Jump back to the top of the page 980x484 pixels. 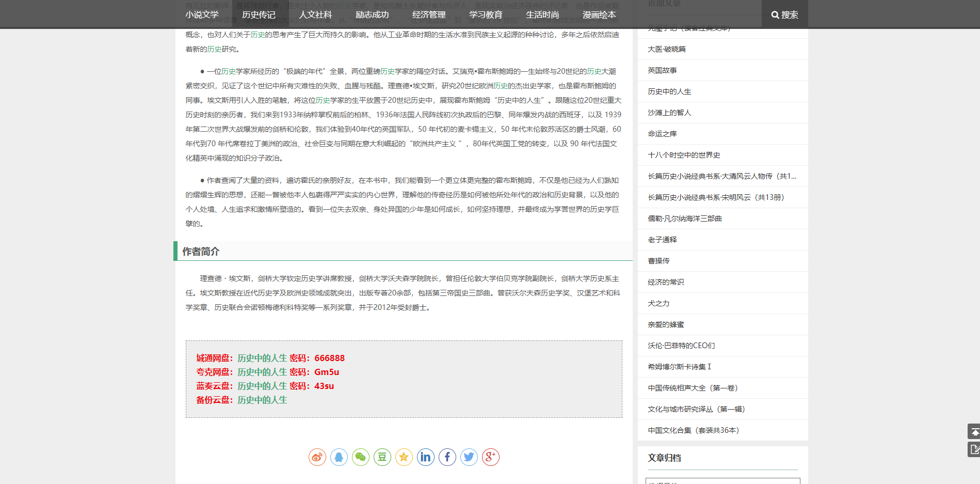point(974,431)
